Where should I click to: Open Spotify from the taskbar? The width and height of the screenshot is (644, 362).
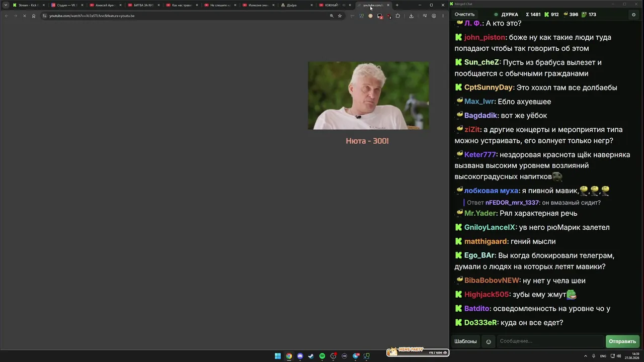point(322,356)
